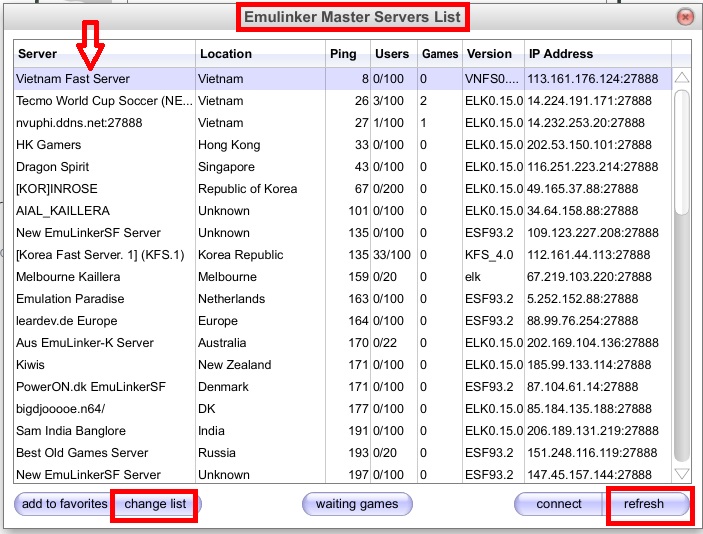Refresh the server list

644,504
